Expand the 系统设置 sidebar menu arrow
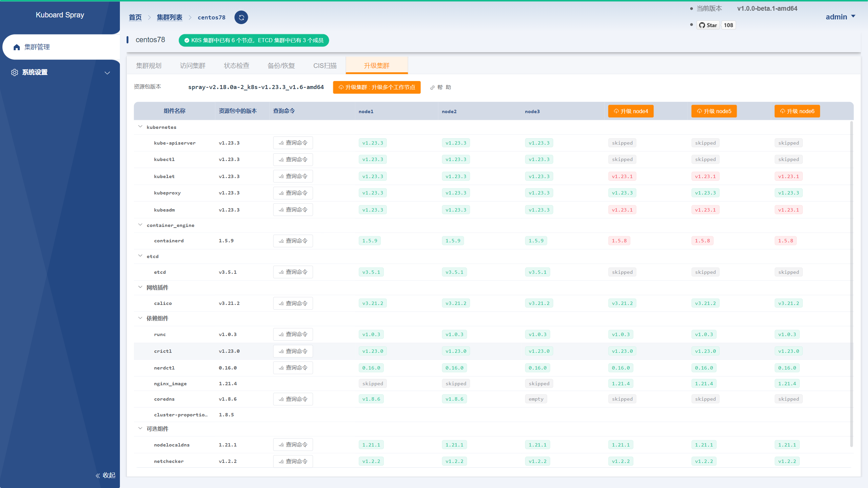The width and height of the screenshot is (868, 488). point(107,73)
